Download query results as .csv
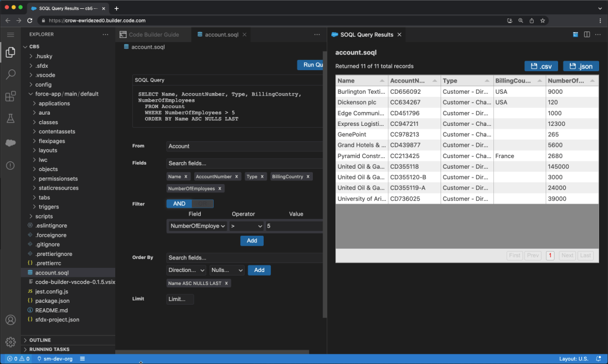This screenshot has width=608, height=364. [x=540, y=66]
